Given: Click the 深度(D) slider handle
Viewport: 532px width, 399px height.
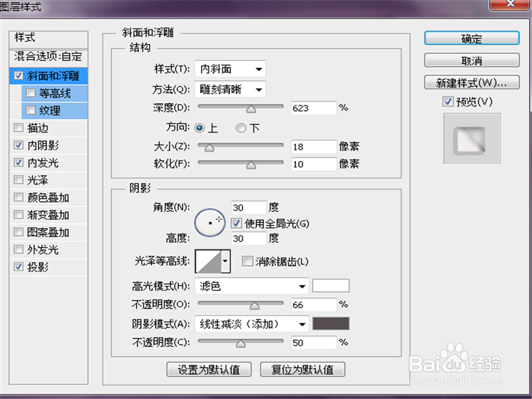Looking at the screenshot, I should [251, 108].
